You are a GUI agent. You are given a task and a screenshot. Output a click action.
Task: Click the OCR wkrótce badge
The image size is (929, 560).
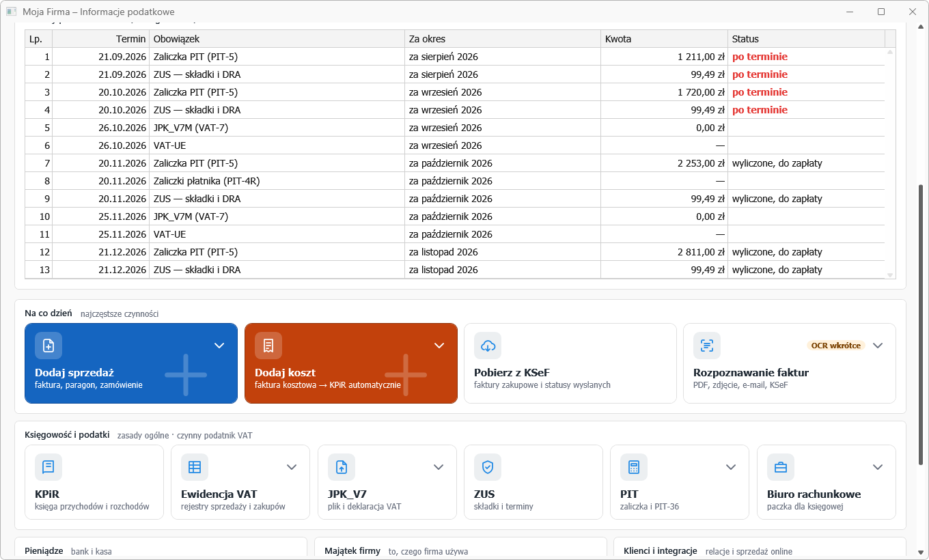pyautogui.click(x=836, y=346)
